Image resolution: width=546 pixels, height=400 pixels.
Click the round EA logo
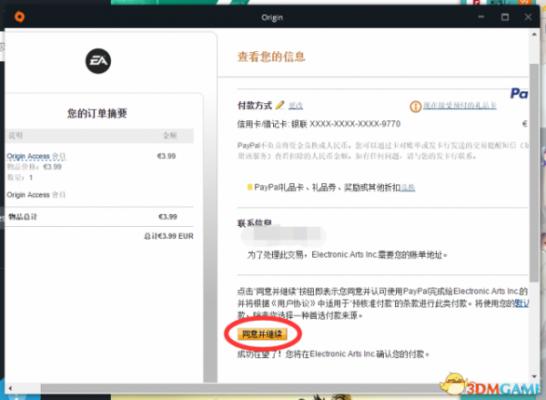tap(98, 61)
